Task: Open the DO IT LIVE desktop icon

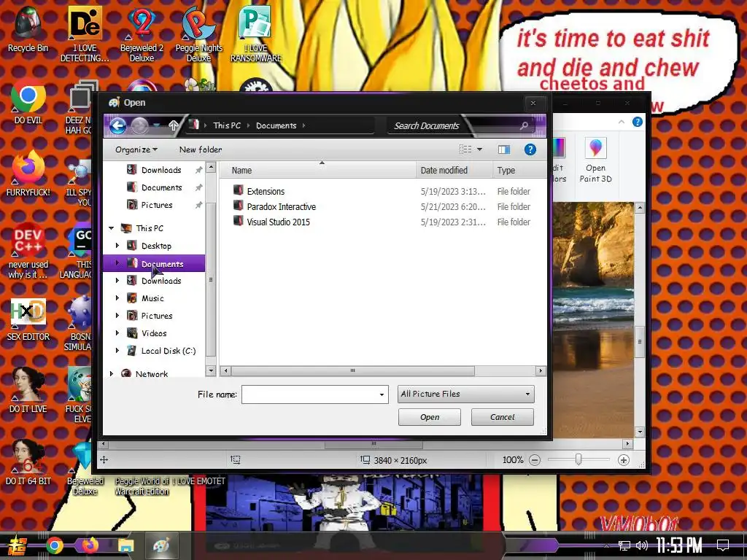Action: click(28, 391)
